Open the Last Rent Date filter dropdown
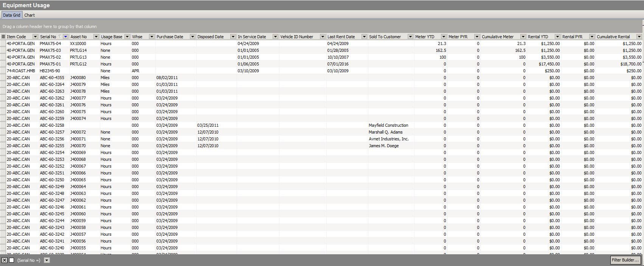The width and height of the screenshot is (644, 266). pos(364,37)
